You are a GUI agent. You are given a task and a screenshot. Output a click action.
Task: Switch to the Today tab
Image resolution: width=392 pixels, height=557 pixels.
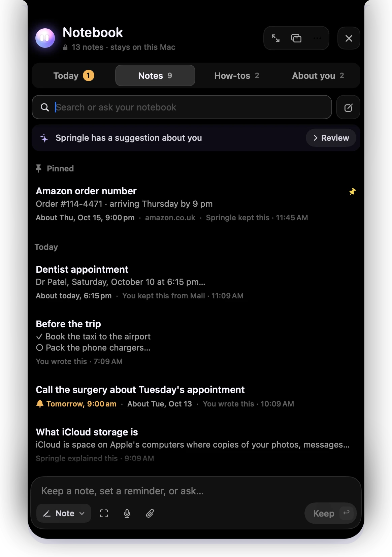[x=74, y=76]
